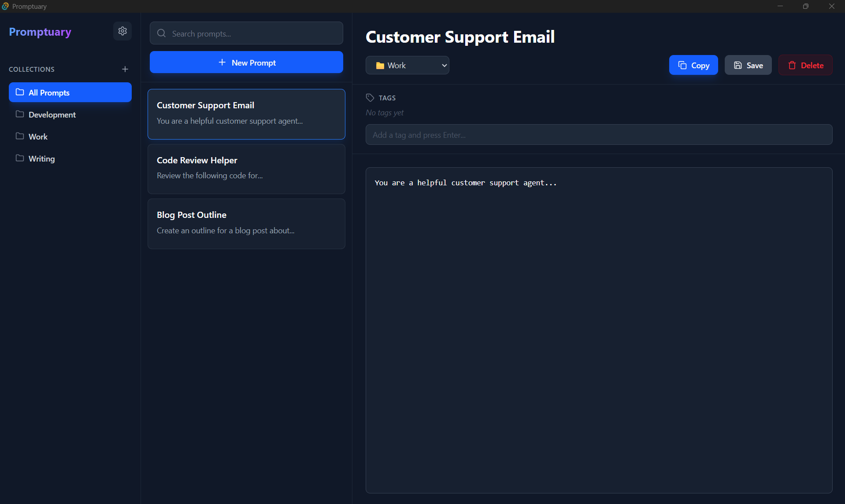Click the Promptuary app icon in title bar
This screenshot has width=845, height=504.
[5, 6]
